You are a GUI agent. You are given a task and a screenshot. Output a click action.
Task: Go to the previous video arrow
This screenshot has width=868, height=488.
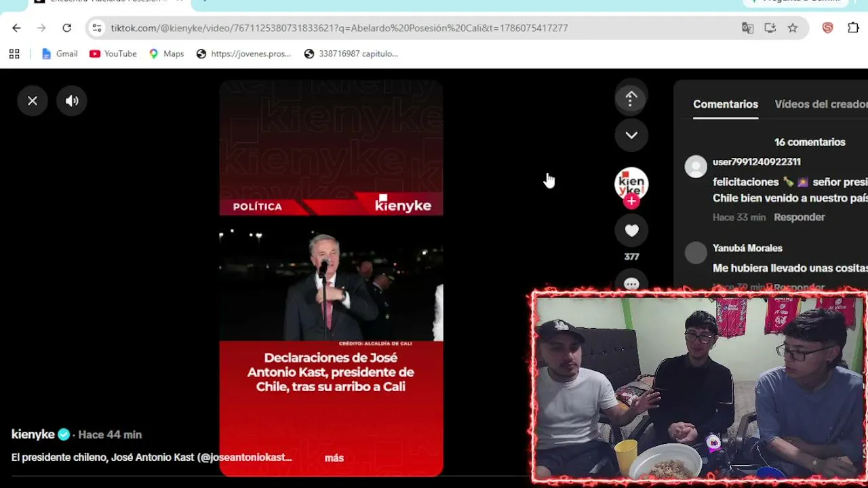tap(631, 99)
